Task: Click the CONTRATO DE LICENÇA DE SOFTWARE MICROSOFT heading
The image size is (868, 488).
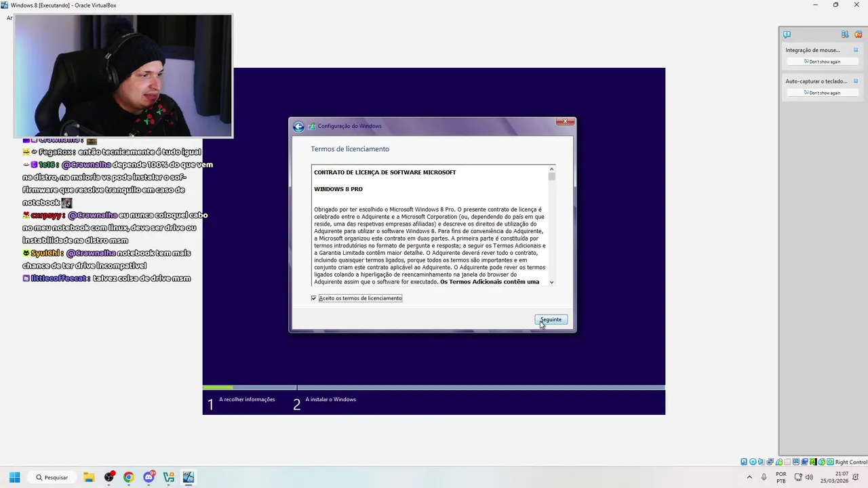Action: pos(385,172)
